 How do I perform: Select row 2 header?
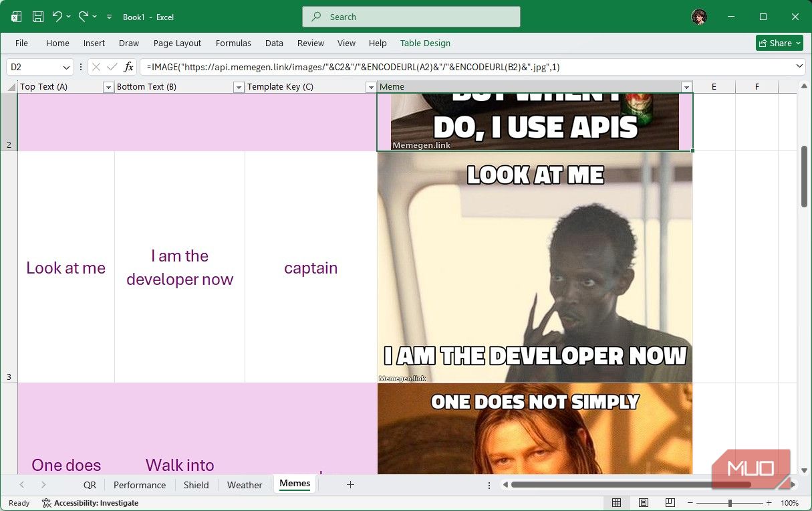pyautogui.click(x=9, y=122)
